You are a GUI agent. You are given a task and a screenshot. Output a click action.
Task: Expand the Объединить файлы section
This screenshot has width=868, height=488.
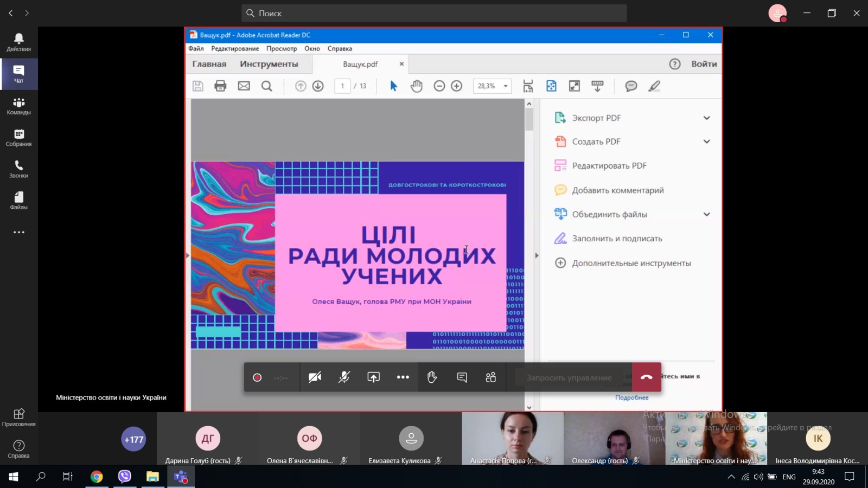[706, 214]
